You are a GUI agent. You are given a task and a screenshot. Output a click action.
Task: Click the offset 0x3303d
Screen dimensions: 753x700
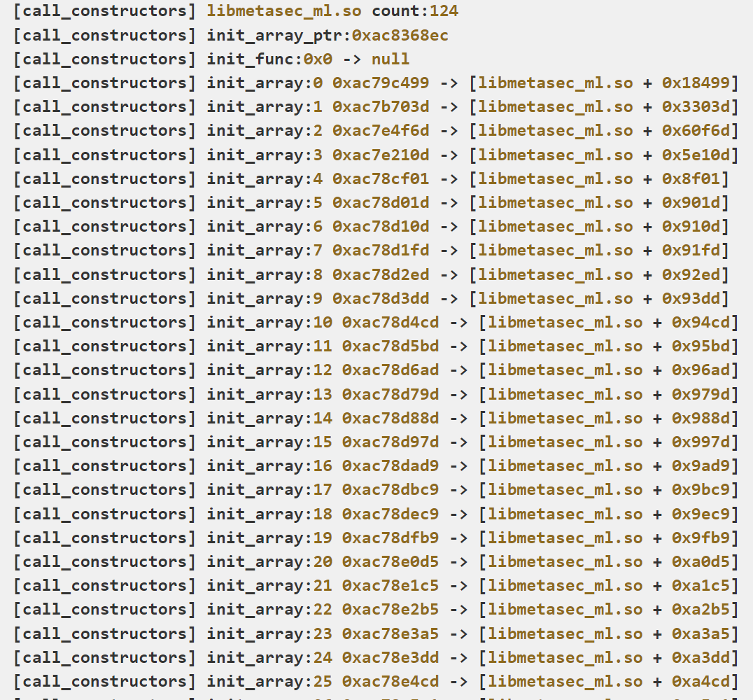tap(696, 106)
